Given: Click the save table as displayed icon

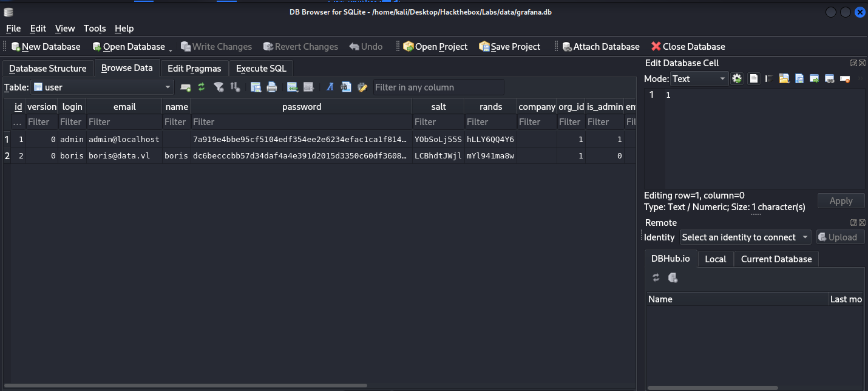Looking at the screenshot, I should click(x=256, y=87).
